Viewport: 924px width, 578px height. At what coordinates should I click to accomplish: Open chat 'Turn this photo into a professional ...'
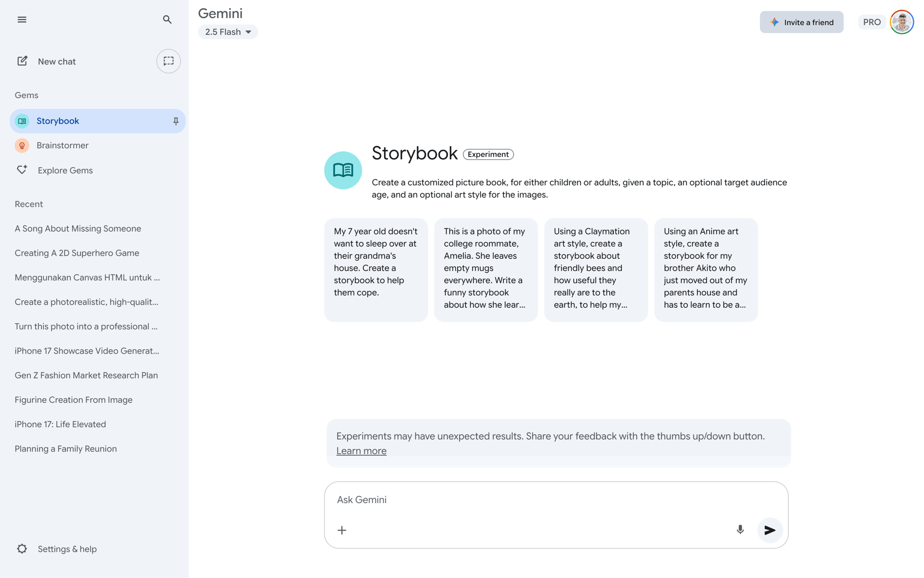(x=86, y=327)
